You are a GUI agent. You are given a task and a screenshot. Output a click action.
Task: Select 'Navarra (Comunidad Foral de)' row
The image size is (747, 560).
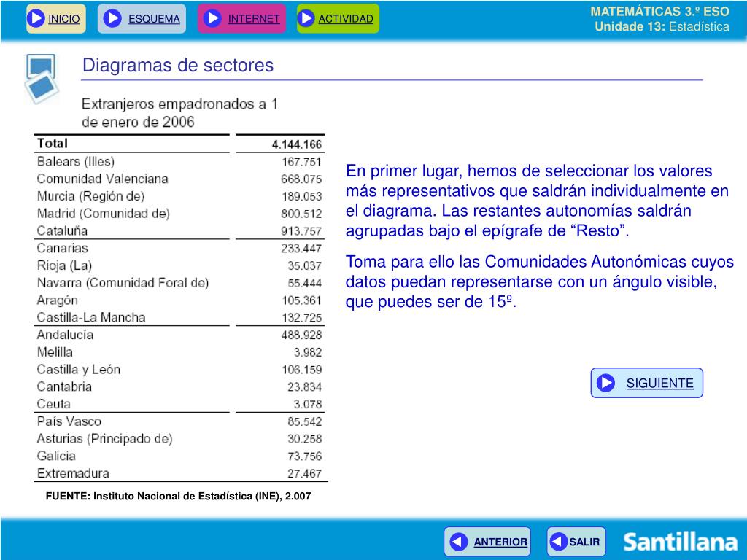click(x=179, y=283)
